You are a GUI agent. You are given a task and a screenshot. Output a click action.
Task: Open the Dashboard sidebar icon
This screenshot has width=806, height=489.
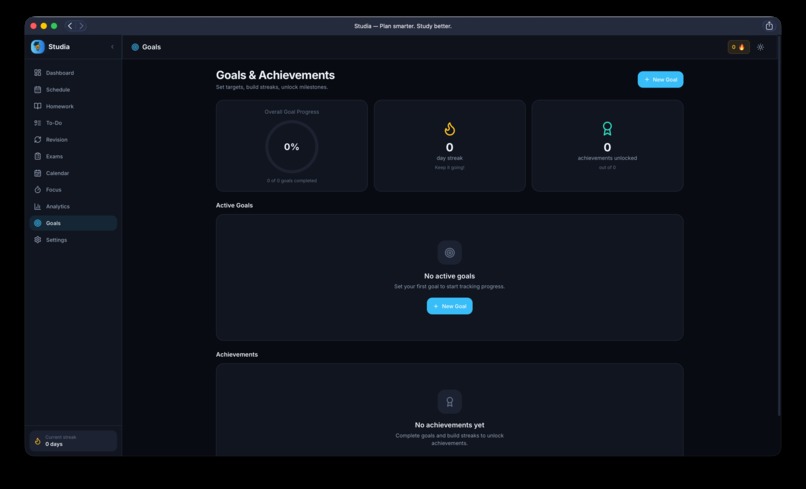38,73
